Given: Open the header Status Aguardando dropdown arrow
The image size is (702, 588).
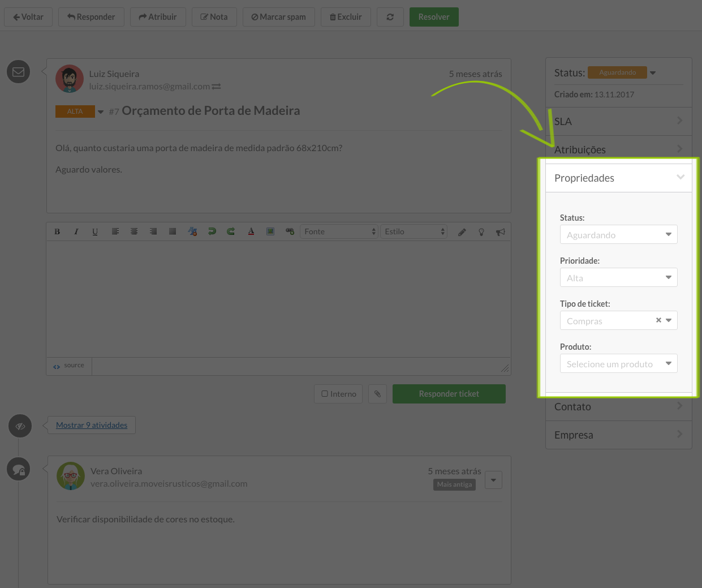Looking at the screenshot, I should [x=653, y=73].
